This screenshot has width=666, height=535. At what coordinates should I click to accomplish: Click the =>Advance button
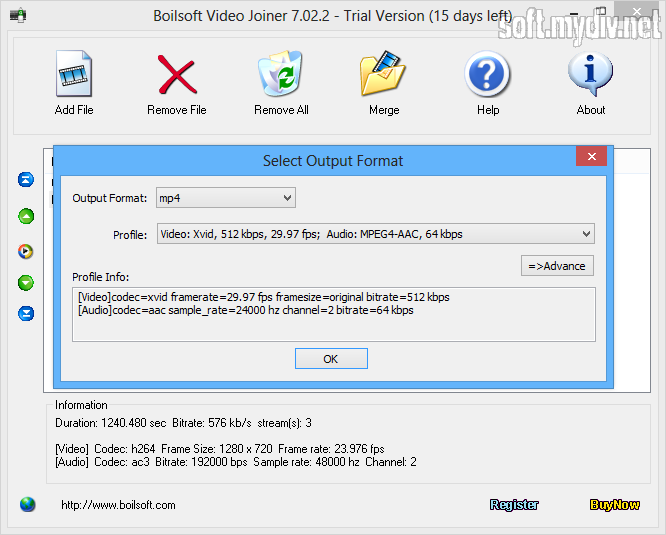click(x=557, y=266)
